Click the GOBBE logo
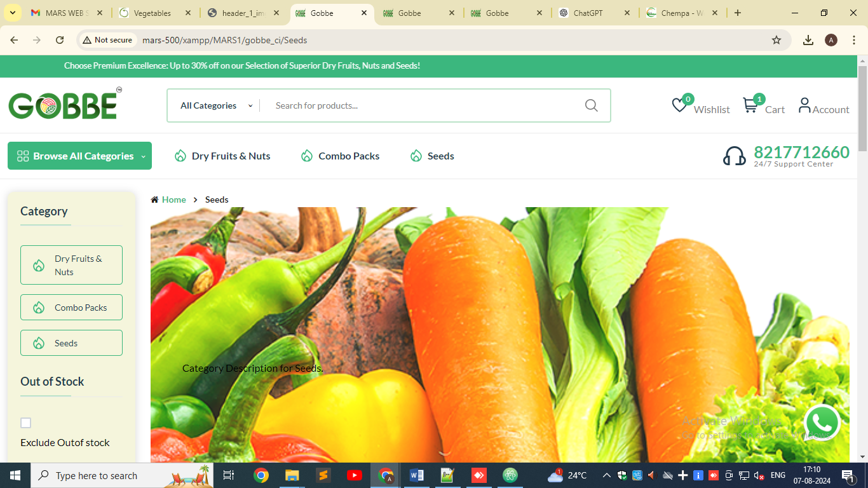 point(64,105)
